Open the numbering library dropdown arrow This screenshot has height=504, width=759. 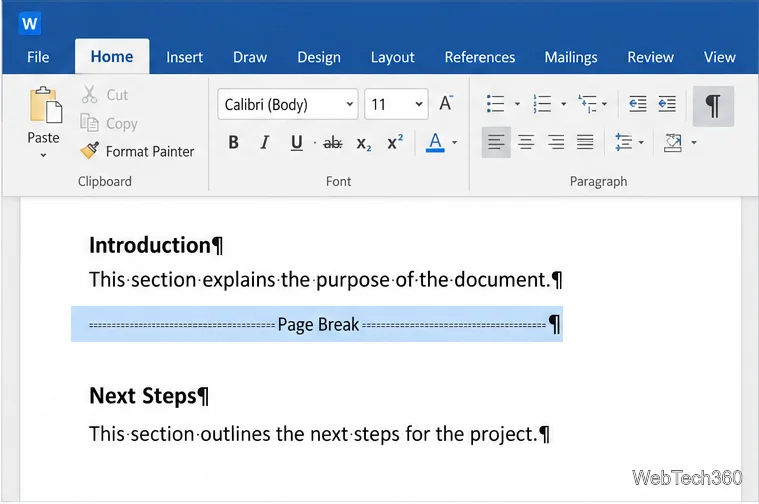563,104
